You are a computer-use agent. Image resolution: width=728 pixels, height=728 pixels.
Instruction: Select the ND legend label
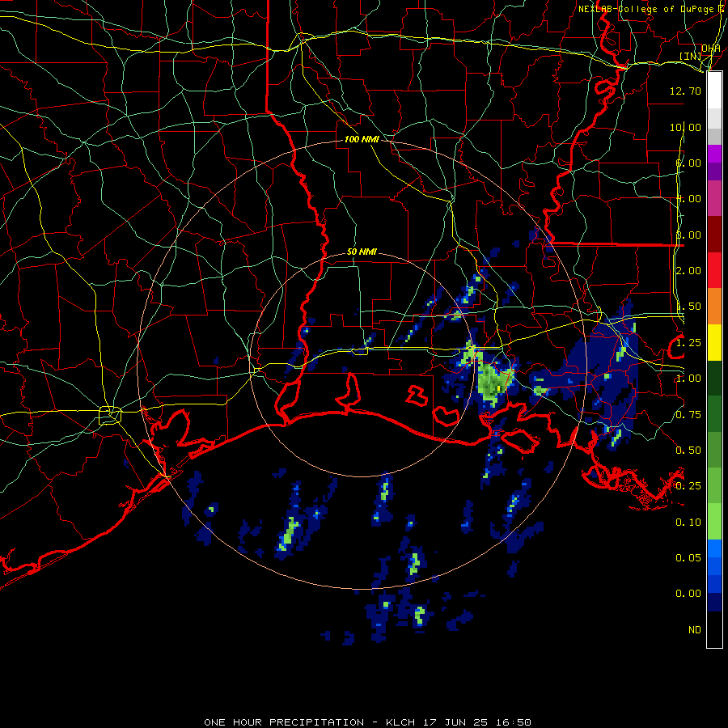tap(695, 630)
